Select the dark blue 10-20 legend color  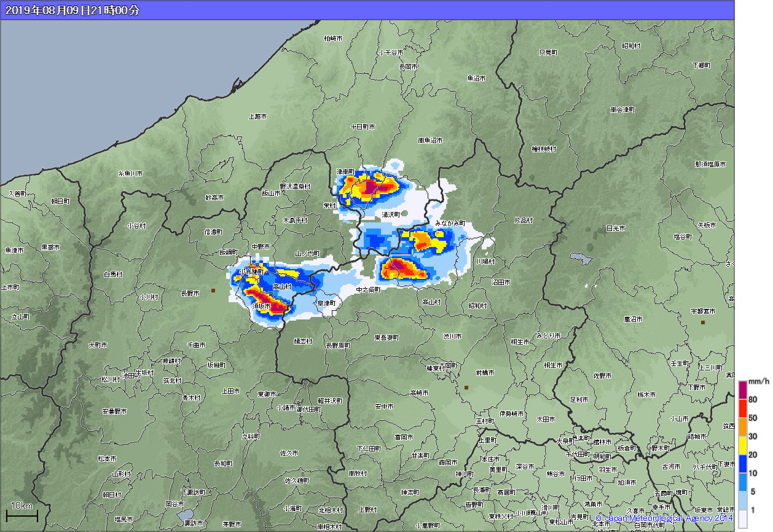(743, 464)
